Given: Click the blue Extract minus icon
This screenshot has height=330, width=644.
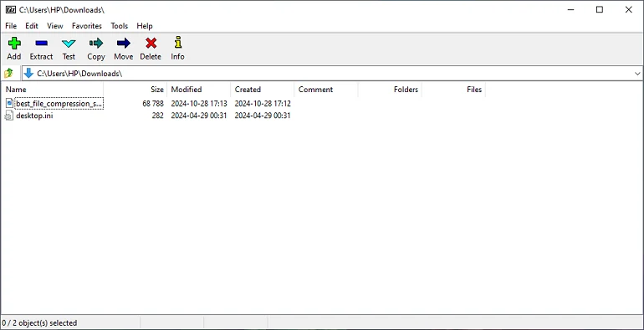Looking at the screenshot, I should click(41, 44).
